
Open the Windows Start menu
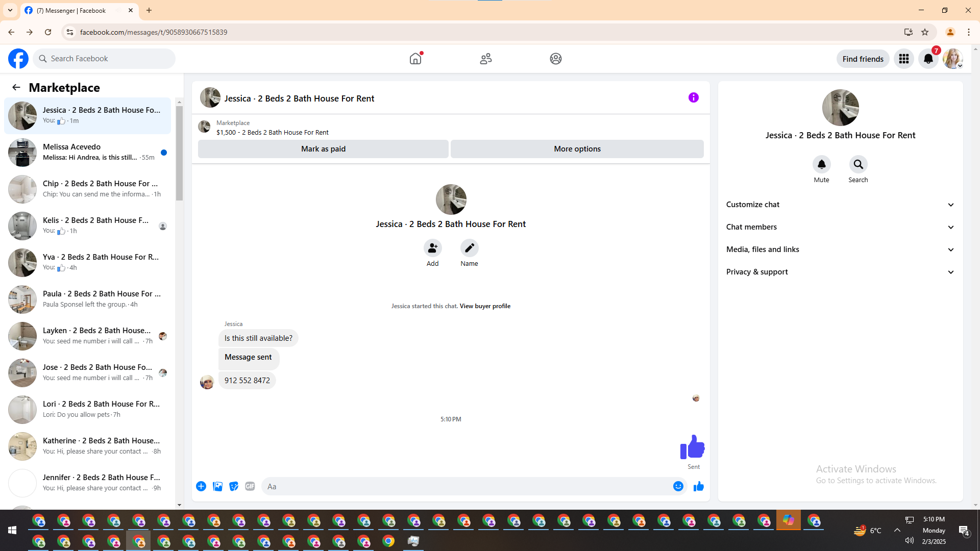12,531
